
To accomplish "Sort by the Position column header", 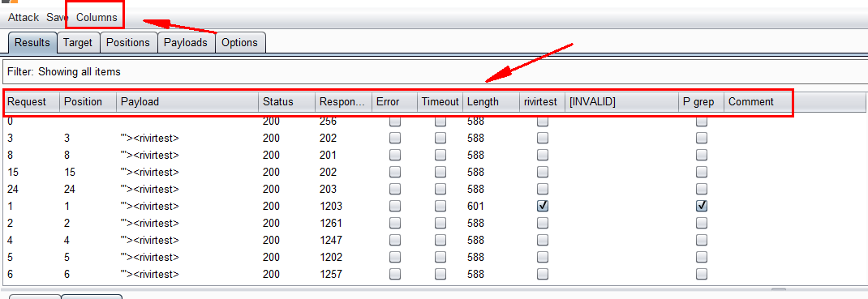I will pos(88,102).
